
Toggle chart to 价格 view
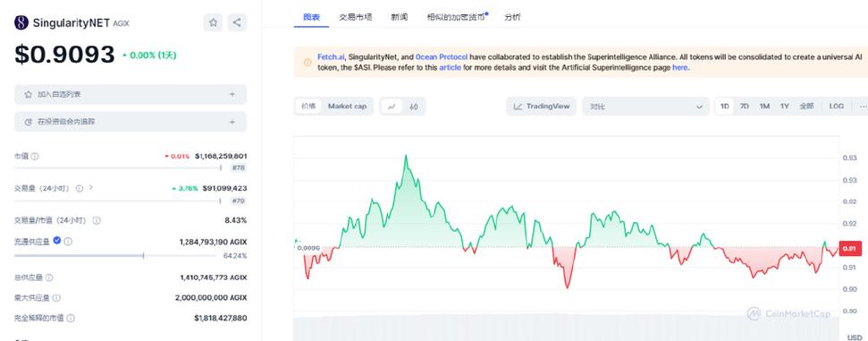coord(308,107)
